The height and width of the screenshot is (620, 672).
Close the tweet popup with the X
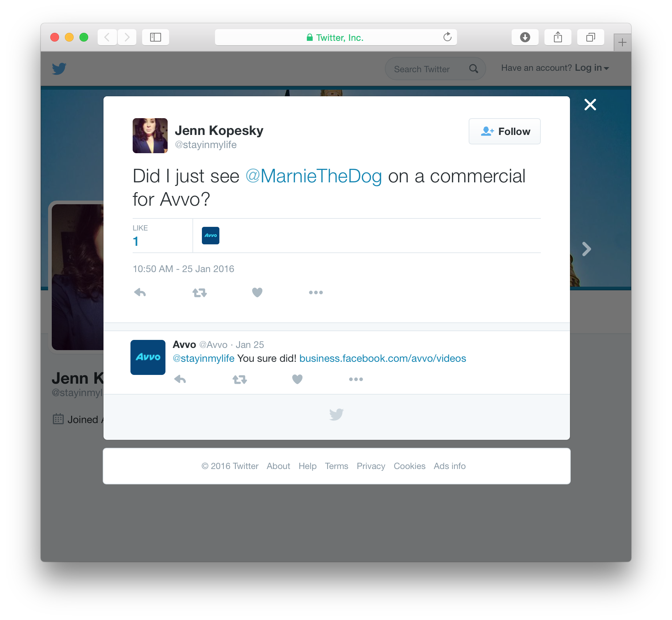(x=590, y=105)
